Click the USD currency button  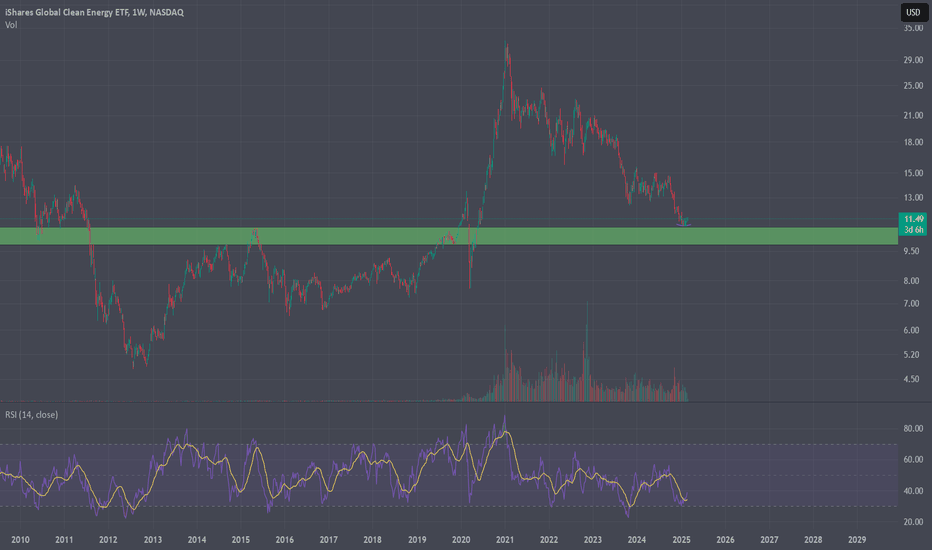914,12
